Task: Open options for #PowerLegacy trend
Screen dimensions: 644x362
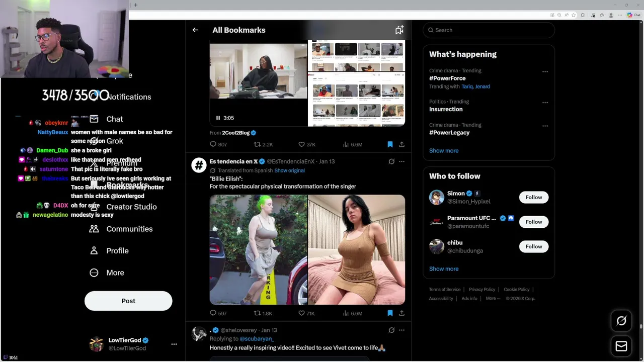Action: pos(545,126)
